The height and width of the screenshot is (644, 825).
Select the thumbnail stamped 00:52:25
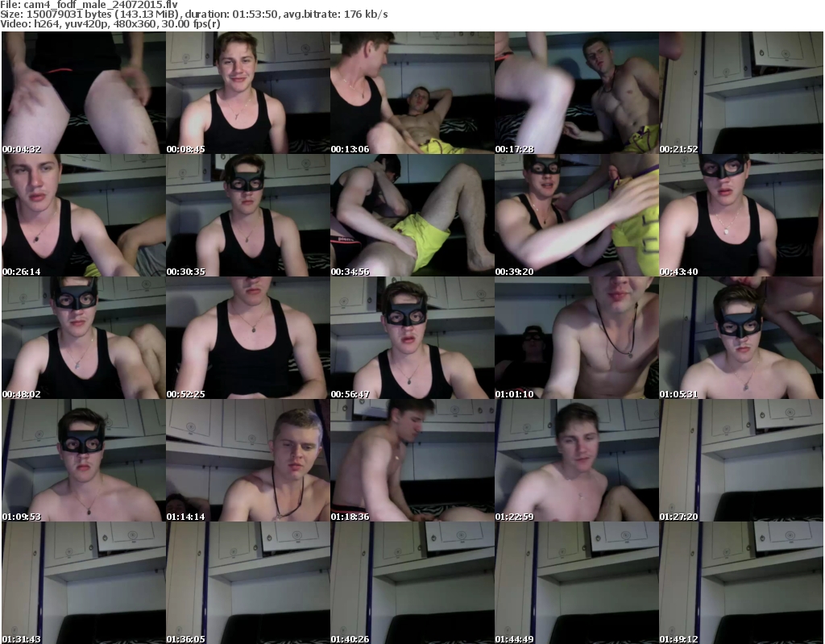[248, 338]
